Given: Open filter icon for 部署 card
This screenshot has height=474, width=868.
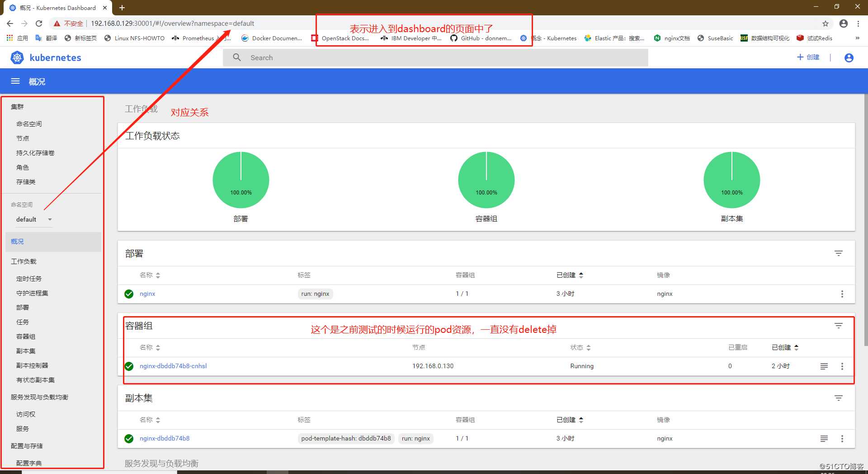Looking at the screenshot, I should (839, 253).
